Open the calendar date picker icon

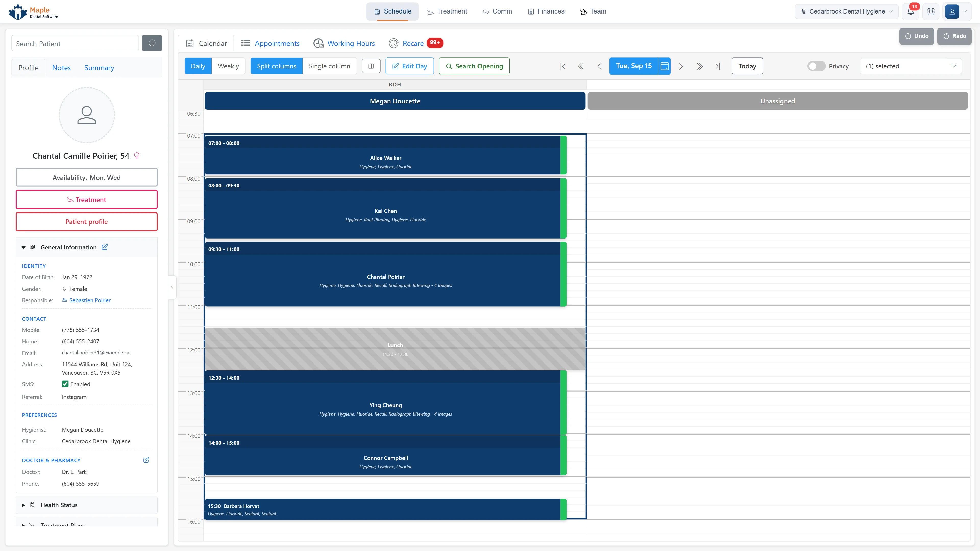[x=665, y=66]
